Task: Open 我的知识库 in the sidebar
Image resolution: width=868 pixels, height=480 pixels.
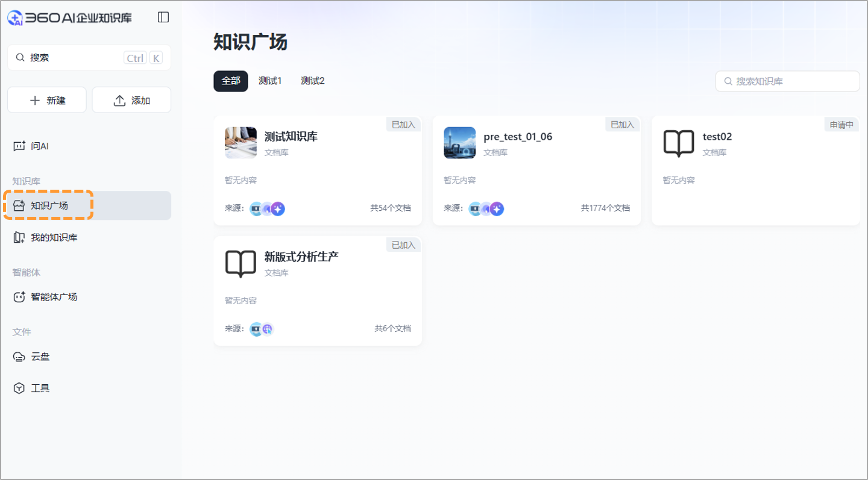Action: pyautogui.click(x=54, y=237)
